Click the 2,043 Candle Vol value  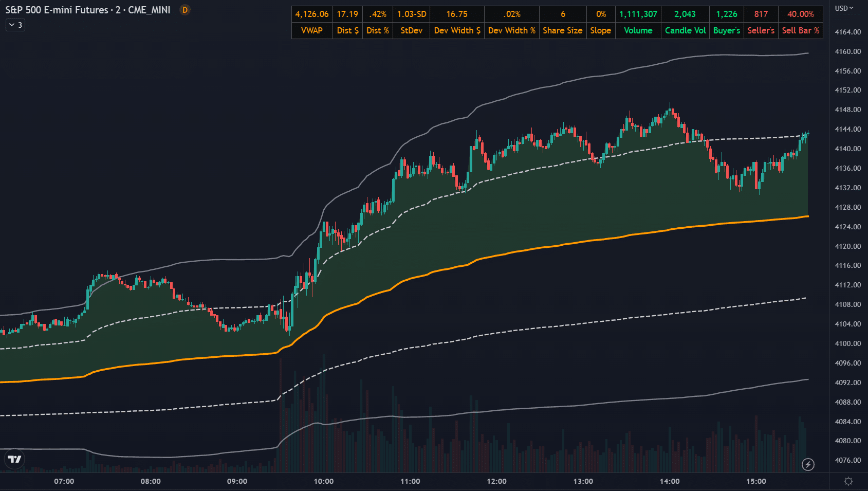[685, 14]
